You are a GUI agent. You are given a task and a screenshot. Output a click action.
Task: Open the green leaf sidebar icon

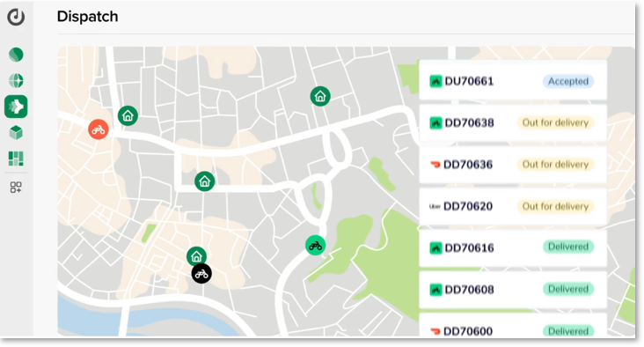[x=16, y=55]
